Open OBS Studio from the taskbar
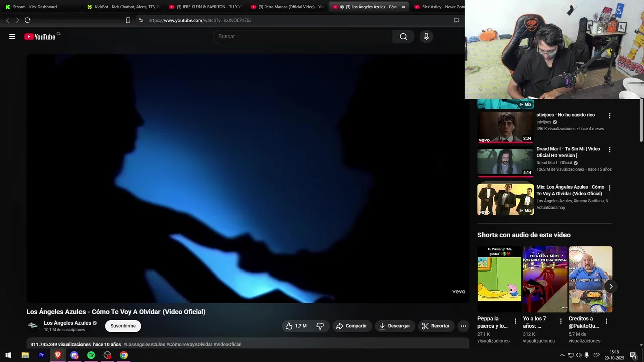The height and width of the screenshot is (362, 644). point(107,355)
